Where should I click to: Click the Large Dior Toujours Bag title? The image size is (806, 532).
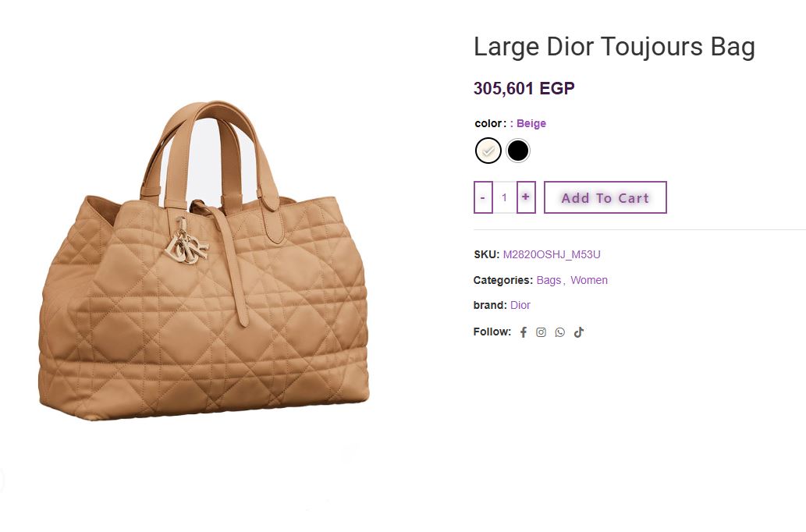[x=614, y=47]
